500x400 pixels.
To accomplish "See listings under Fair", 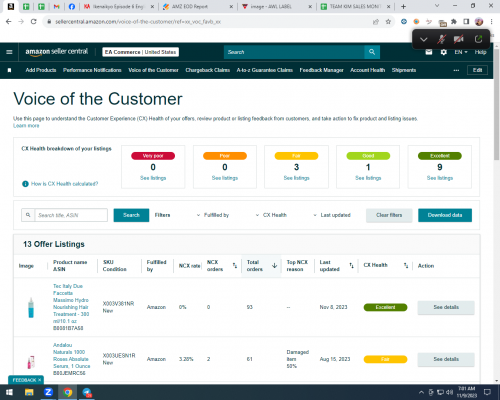I will [296, 178].
